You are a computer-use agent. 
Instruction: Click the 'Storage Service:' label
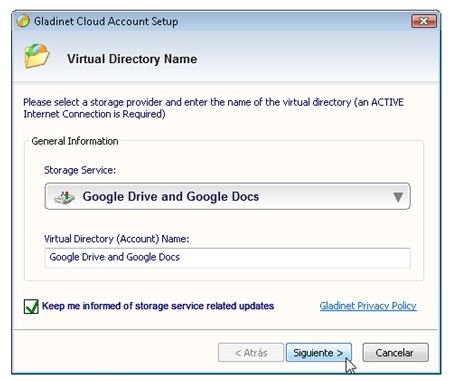coord(80,170)
